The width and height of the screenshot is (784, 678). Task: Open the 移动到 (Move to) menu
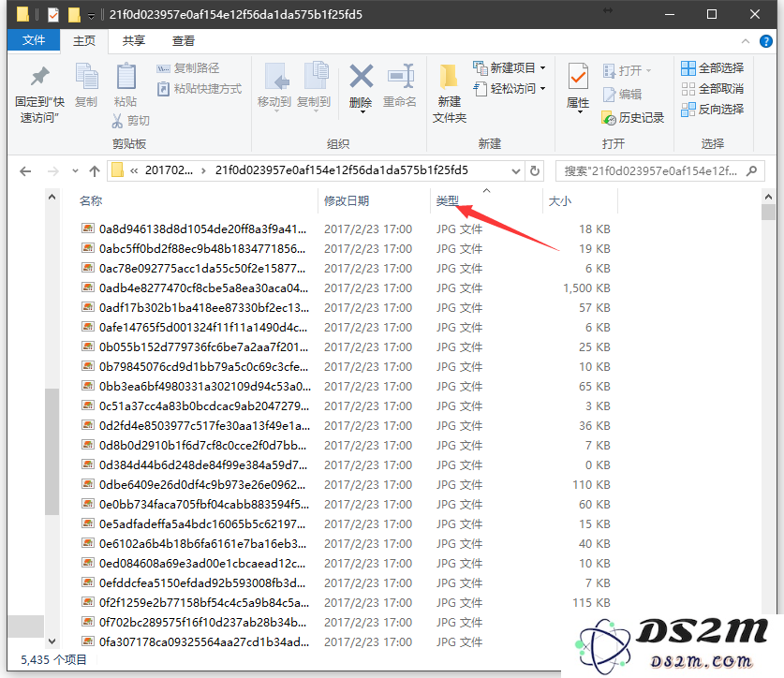(x=274, y=86)
